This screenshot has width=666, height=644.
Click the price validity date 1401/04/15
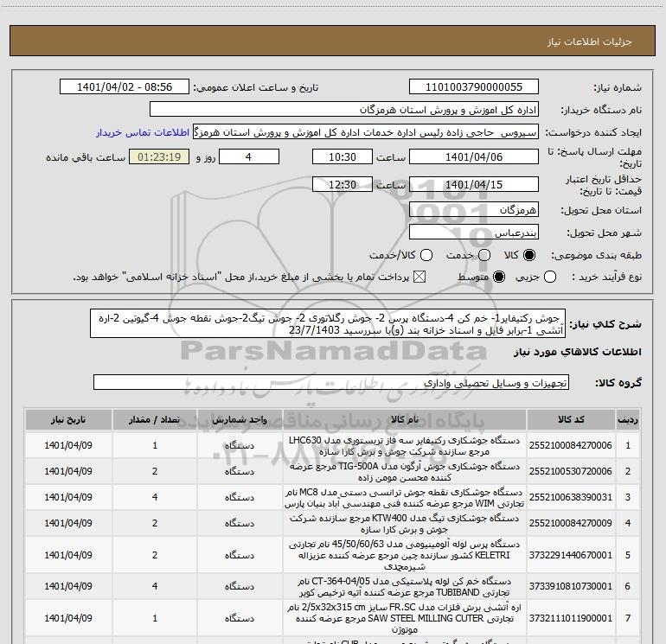tap(474, 184)
